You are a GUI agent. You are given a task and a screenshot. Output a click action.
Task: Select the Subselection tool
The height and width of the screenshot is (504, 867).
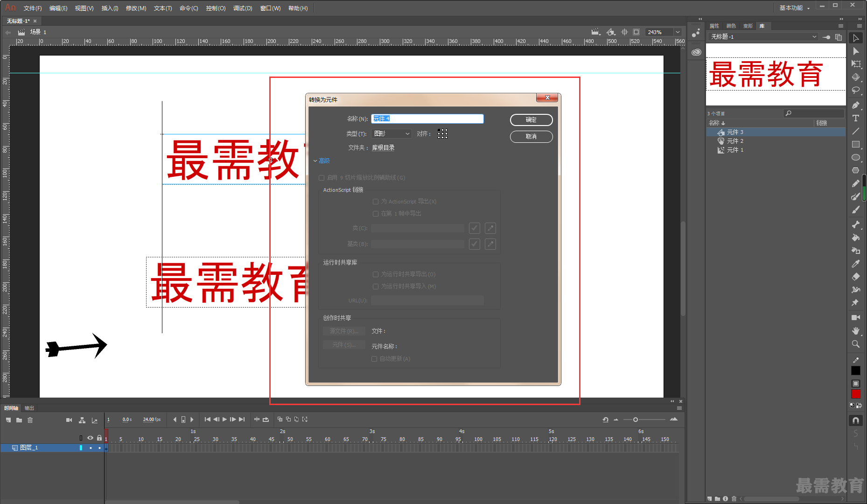(856, 51)
